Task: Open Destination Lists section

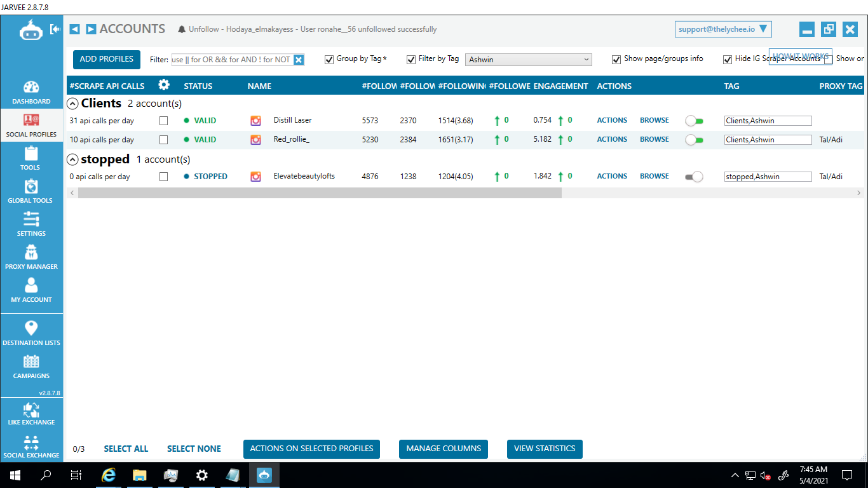Action: tap(31, 334)
